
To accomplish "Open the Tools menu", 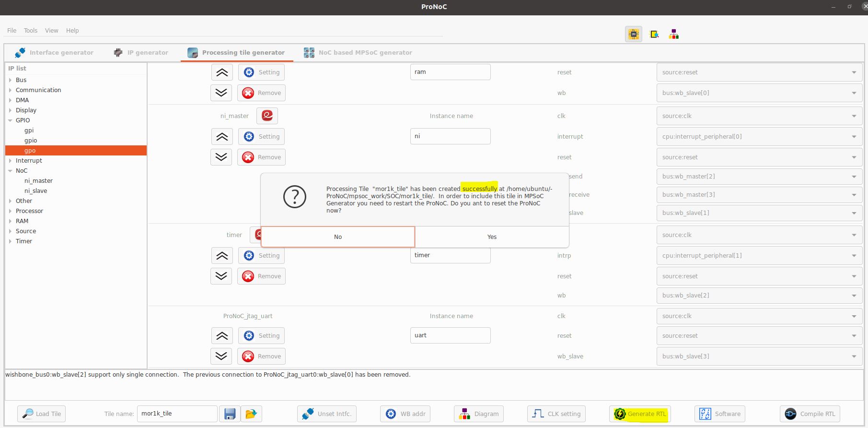I will click(31, 31).
